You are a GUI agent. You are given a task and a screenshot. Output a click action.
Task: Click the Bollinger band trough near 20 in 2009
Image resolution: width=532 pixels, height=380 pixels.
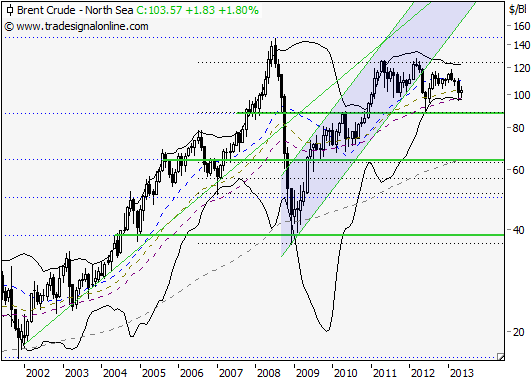326,330
